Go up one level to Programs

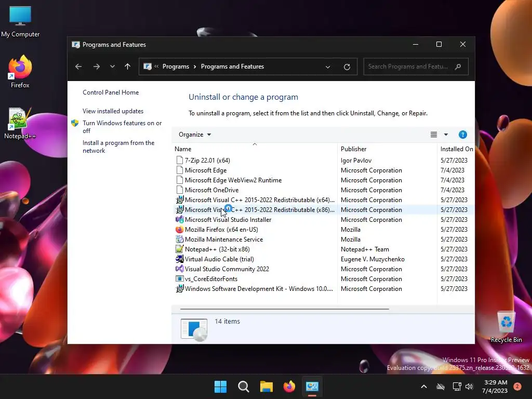tap(128, 66)
